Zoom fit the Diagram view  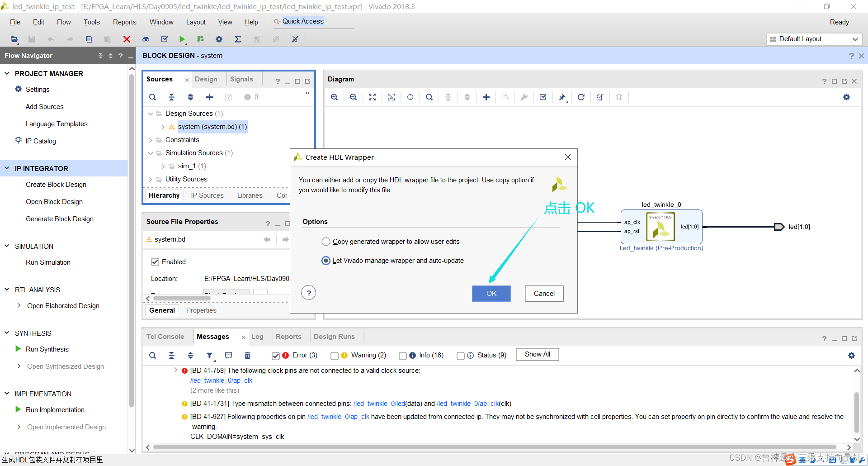click(372, 97)
